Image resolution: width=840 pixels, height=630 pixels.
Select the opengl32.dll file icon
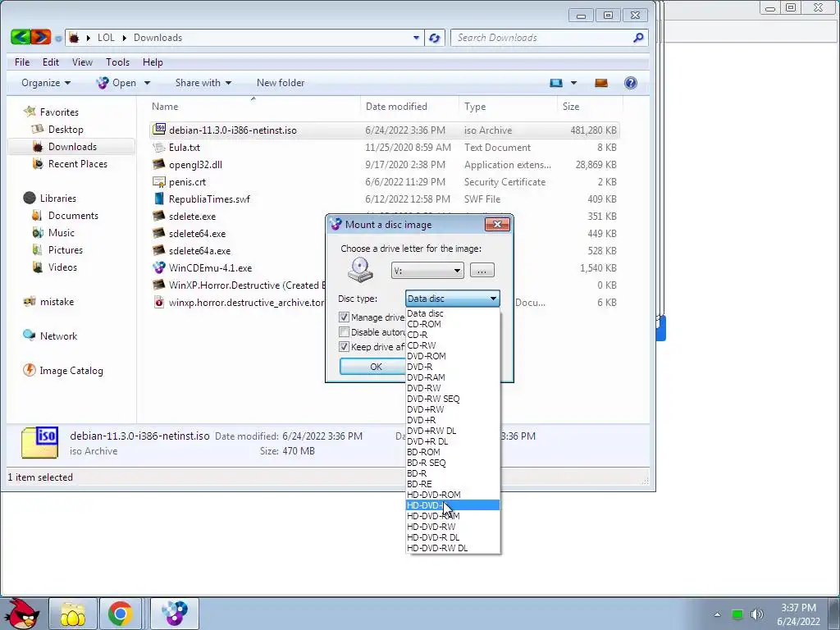(159, 164)
